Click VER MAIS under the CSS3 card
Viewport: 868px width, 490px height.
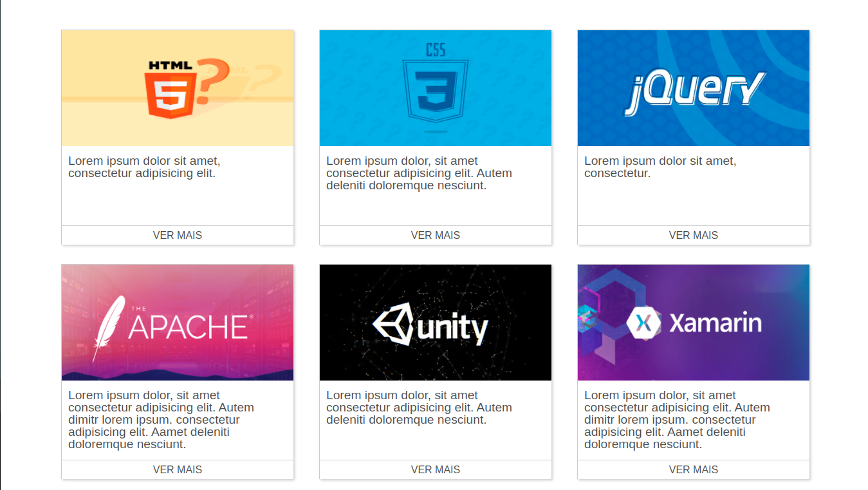436,235
